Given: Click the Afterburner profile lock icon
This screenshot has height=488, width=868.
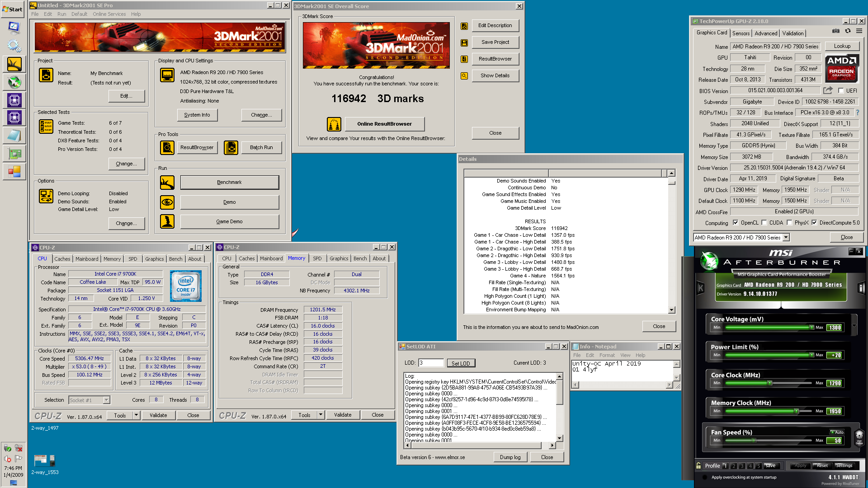Looking at the screenshot, I should coord(699,465).
